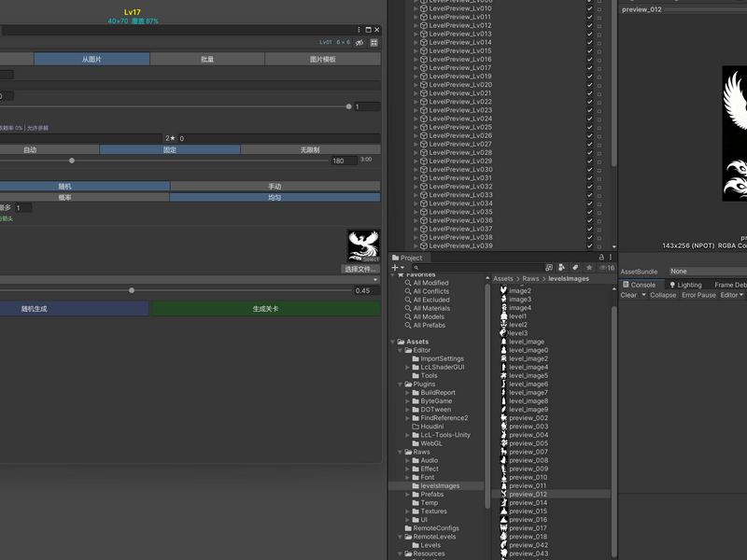Select the preview_012 asset icon

coord(503,495)
